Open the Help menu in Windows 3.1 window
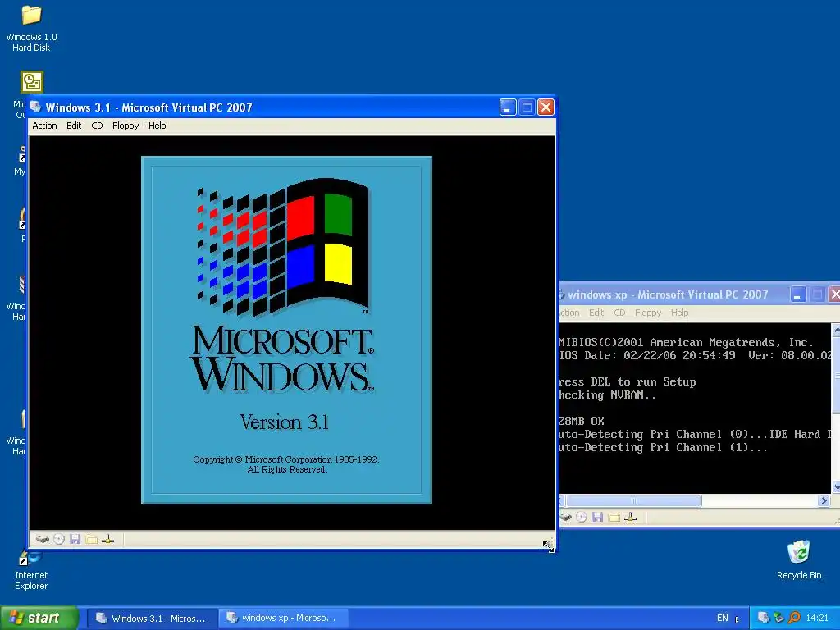 157,126
